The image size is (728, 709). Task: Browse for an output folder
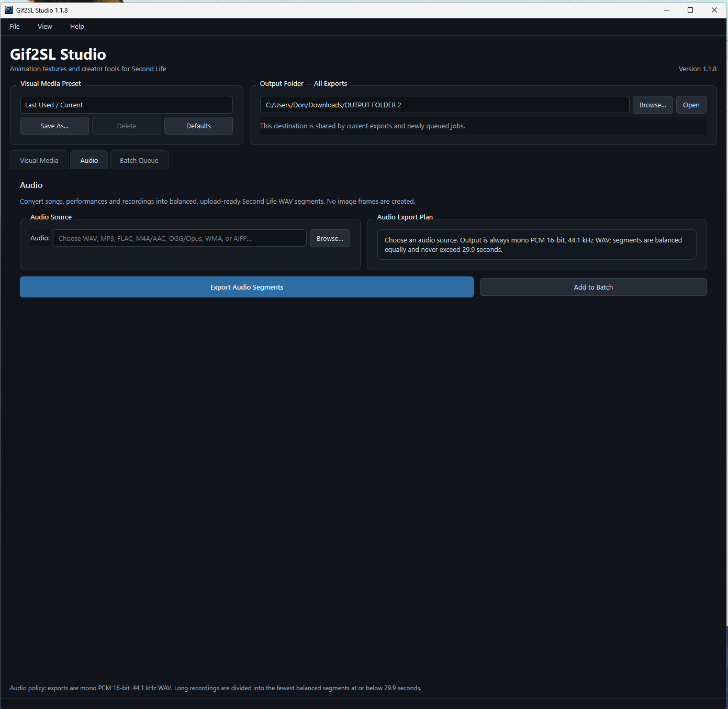point(653,105)
